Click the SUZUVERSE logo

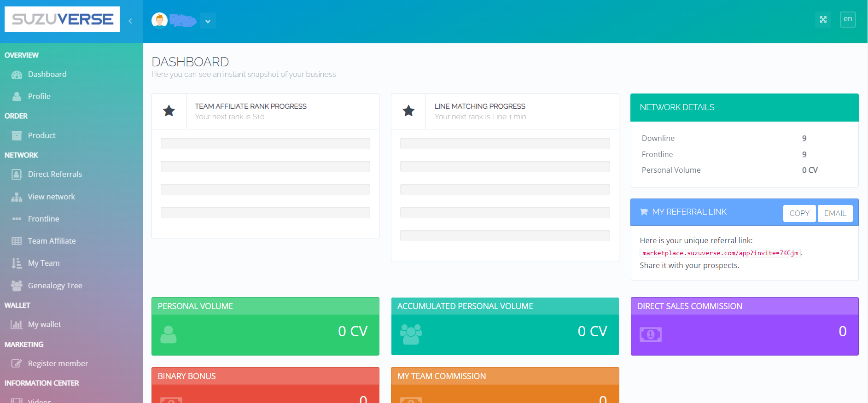click(x=62, y=19)
